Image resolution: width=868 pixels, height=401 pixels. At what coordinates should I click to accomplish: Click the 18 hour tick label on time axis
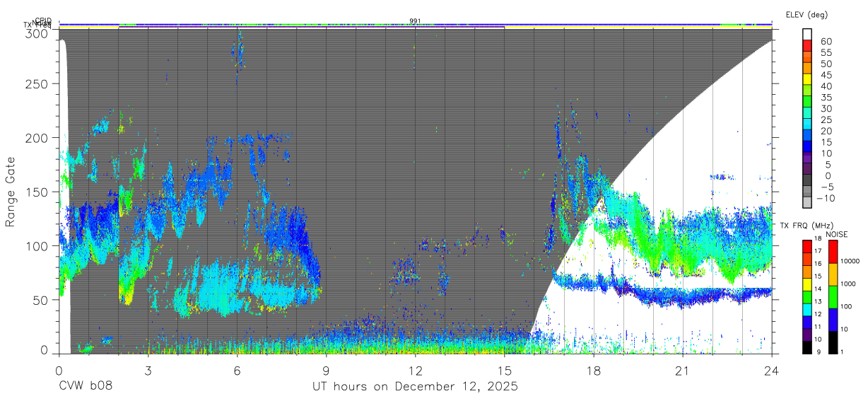[594, 370]
